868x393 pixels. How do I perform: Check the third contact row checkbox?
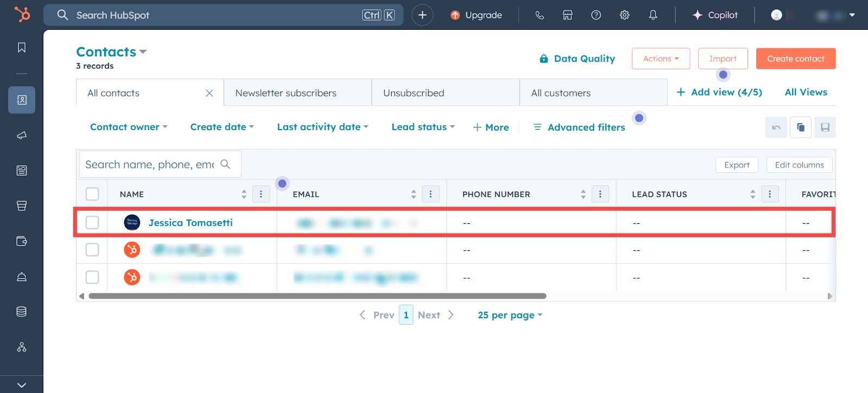pyautogui.click(x=92, y=277)
